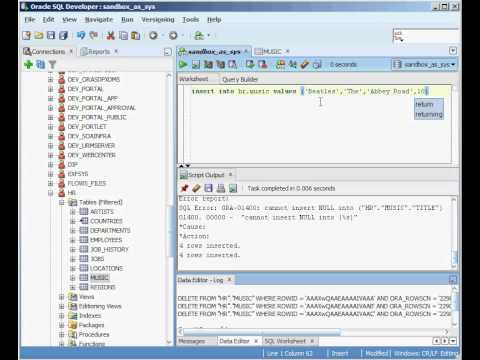Open the sandbox_as_sys connection dropdown
The image size is (480, 360).
click(x=424, y=64)
